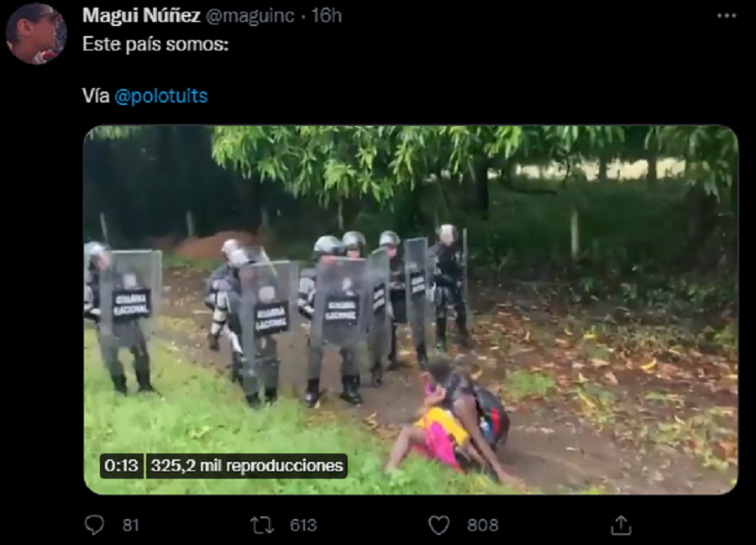Open the @polotuits mention link
Viewport: 756px width, 545px height.
(161, 96)
